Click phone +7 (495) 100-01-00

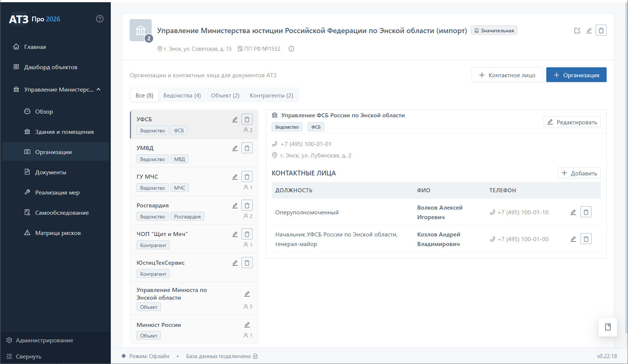point(523,239)
